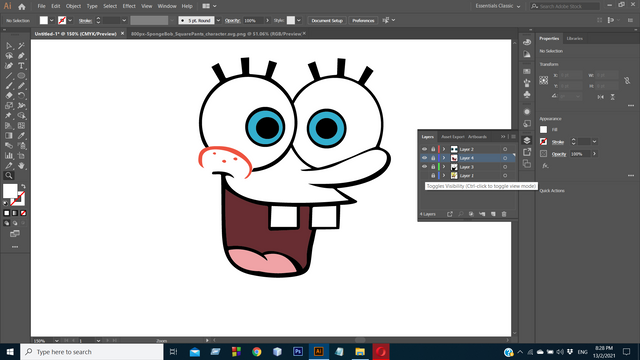
Task: Unlock Layer 4 lock icon
Action: pyautogui.click(x=433, y=158)
